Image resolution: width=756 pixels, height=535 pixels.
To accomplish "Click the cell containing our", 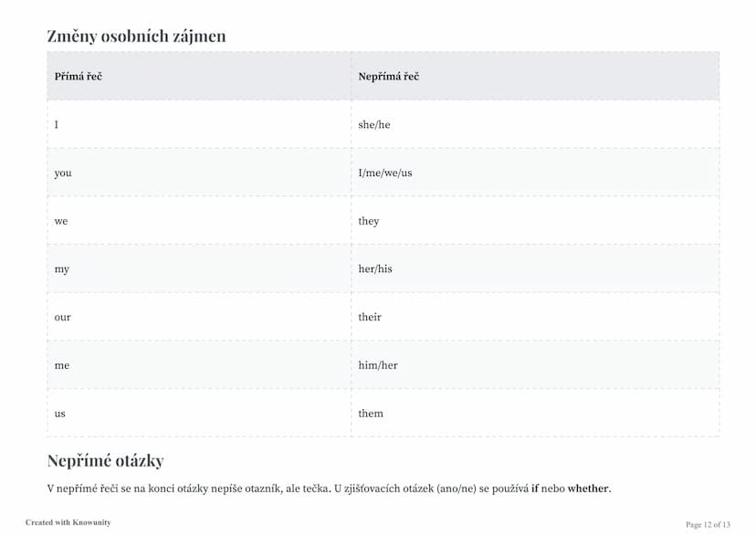I will [199, 317].
